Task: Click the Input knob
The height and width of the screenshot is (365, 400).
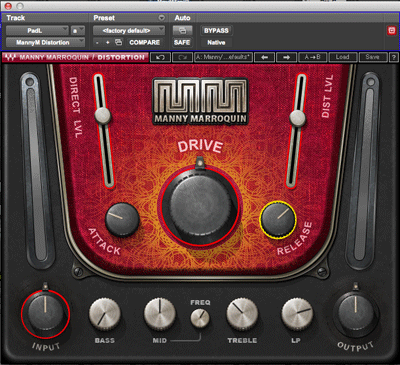Action: tap(45, 313)
